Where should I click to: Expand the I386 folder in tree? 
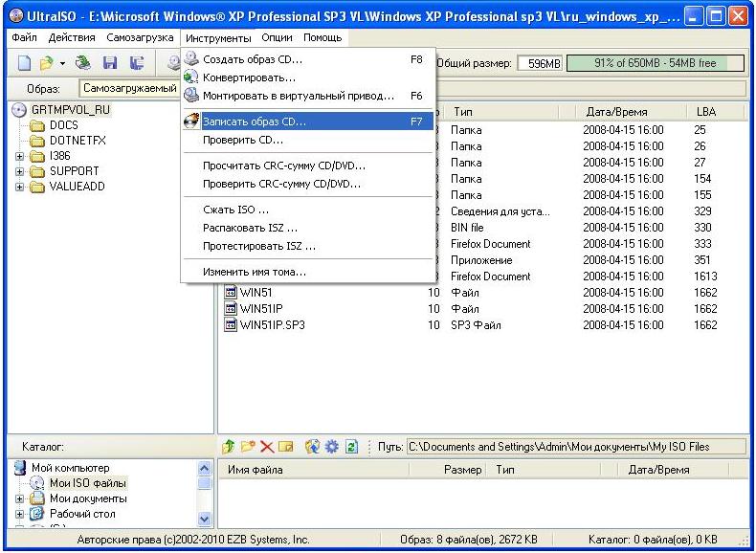pos(19,156)
